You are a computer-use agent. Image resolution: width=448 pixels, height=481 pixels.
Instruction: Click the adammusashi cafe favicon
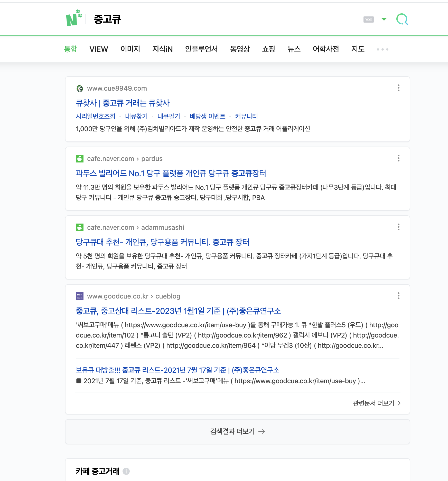pyautogui.click(x=80, y=227)
